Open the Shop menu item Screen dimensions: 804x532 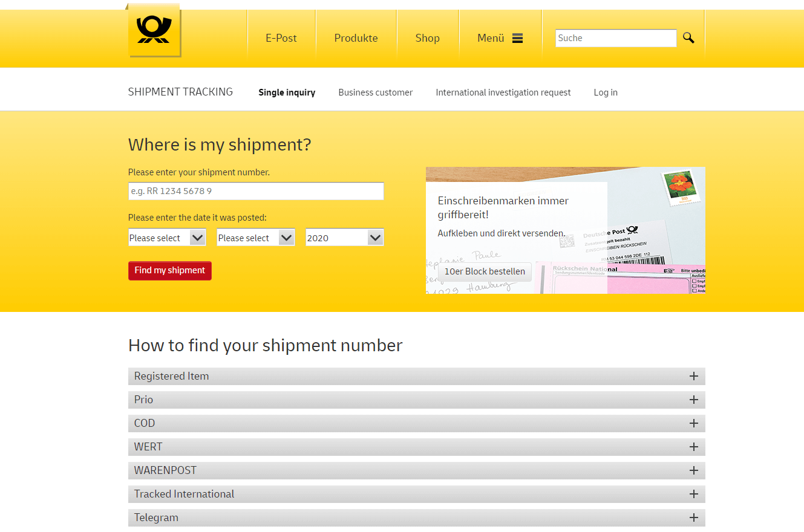pyautogui.click(x=427, y=37)
